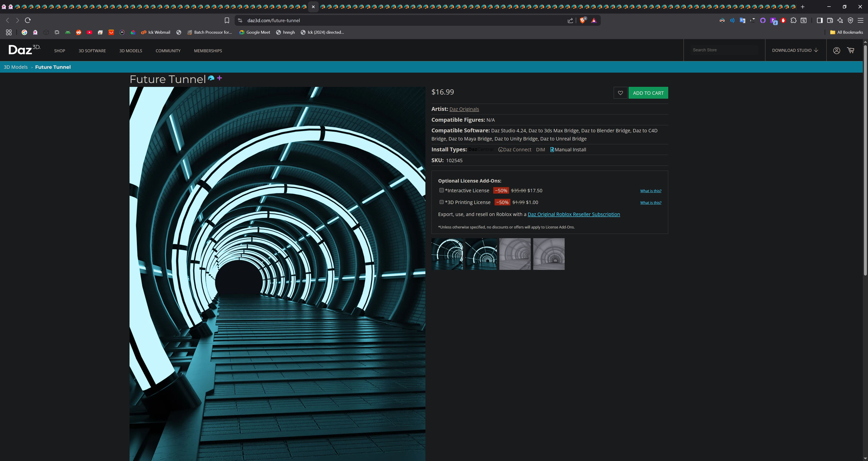Viewport: 868px width, 461px height.
Task: Open the Google Translate extension icon
Action: tap(742, 21)
